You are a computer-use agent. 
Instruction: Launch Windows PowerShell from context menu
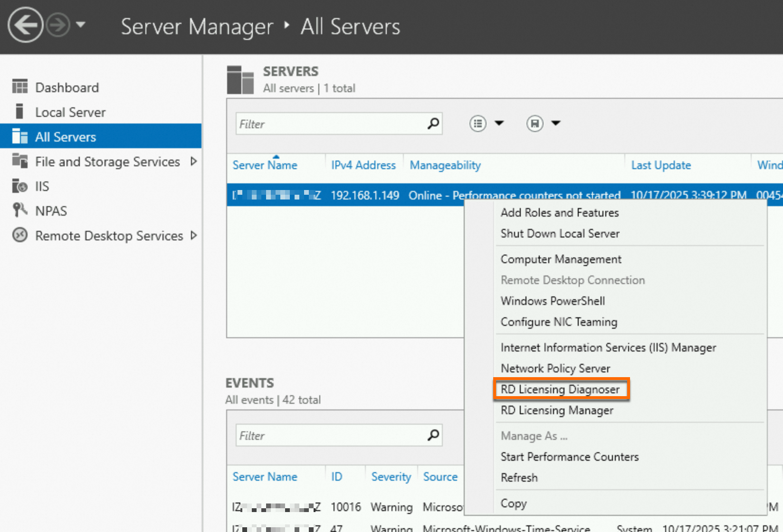(553, 301)
